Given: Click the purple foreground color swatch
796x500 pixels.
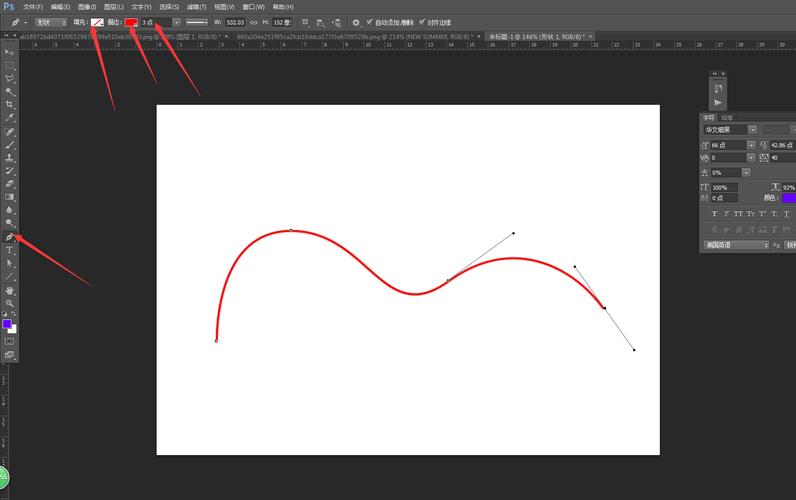Looking at the screenshot, I should tap(7, 324).
